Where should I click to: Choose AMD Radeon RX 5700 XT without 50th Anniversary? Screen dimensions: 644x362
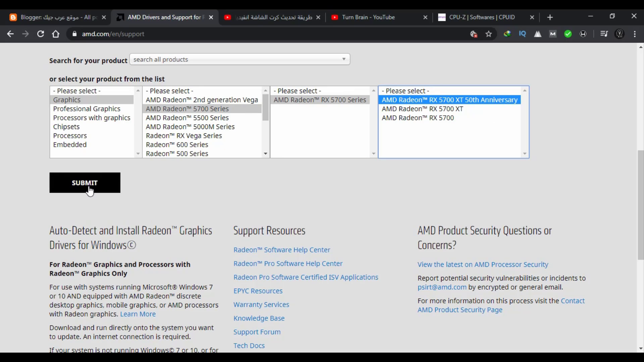449,109
